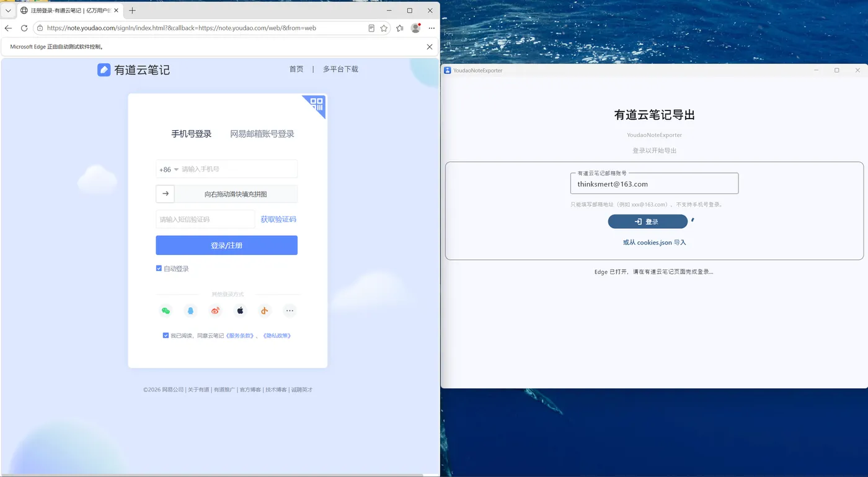Image resolution: width=868 pixels, height=477 pixels.
Task: Click the 有道云笔记 logo in page header
Action: [x=133, y=69]
